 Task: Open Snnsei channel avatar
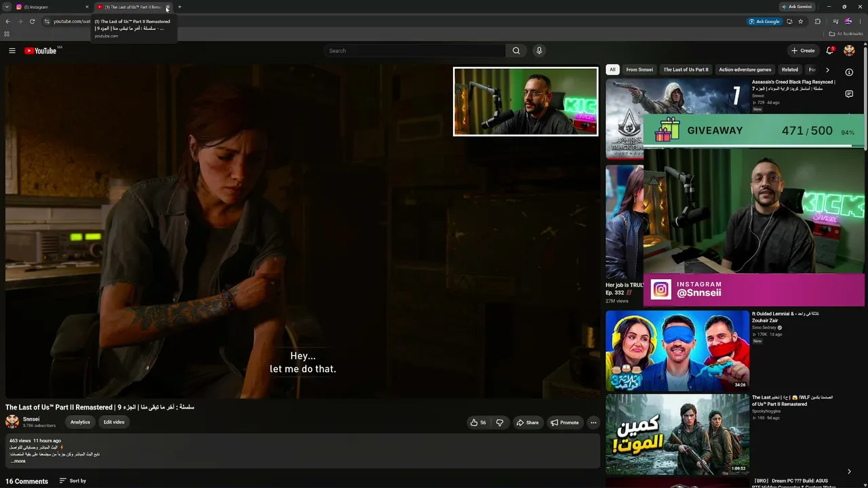click(12, 422)
